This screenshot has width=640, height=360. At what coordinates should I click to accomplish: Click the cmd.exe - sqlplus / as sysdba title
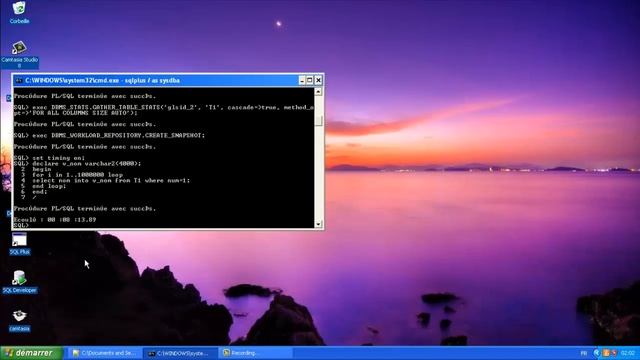click(x=102, y=80)
